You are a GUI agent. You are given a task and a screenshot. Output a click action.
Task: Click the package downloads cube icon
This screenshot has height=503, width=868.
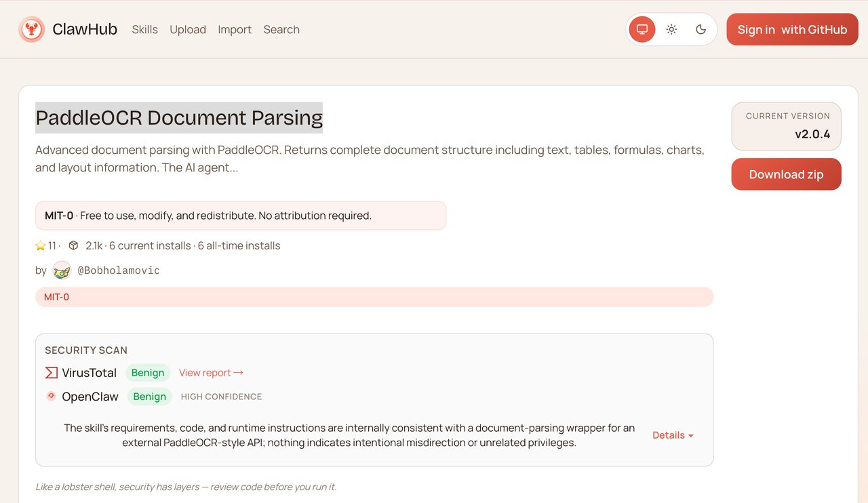coord(74,245)
